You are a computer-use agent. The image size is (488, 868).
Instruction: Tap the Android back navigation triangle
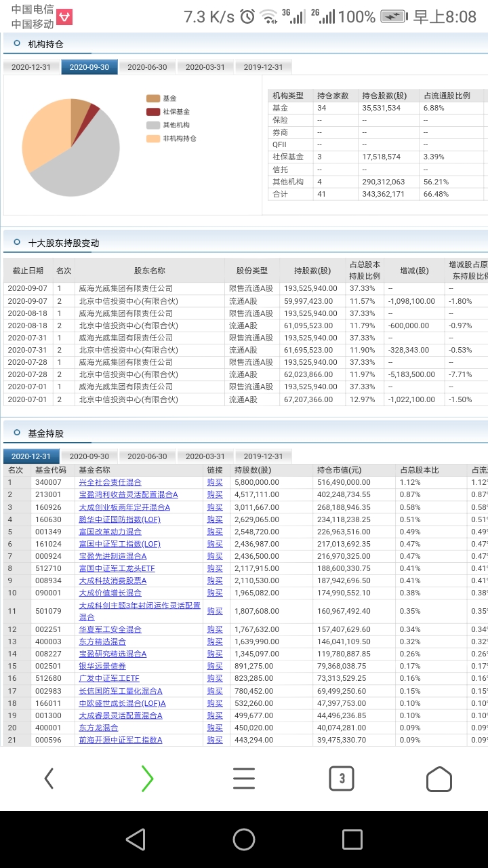136,840
